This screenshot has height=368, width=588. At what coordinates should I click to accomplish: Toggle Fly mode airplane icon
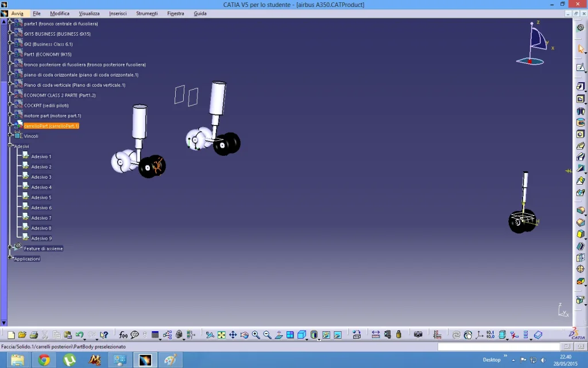tap(210, 335)
